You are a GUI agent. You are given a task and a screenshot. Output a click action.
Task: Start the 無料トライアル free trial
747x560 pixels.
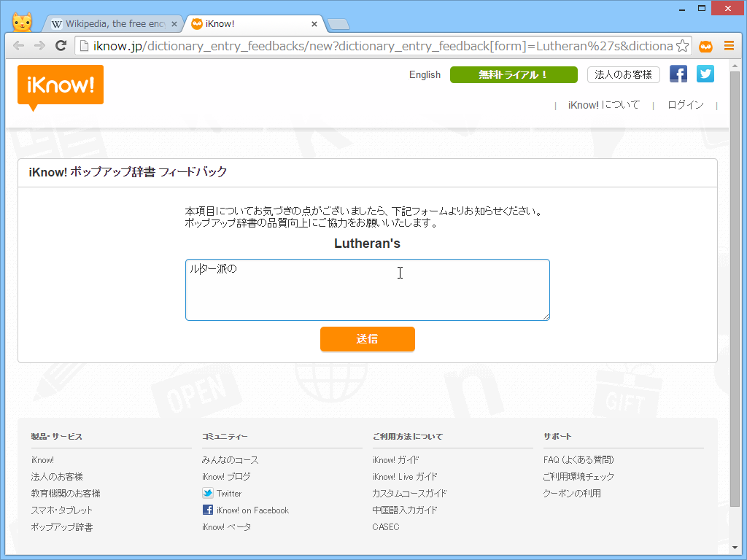coord(514,74)
